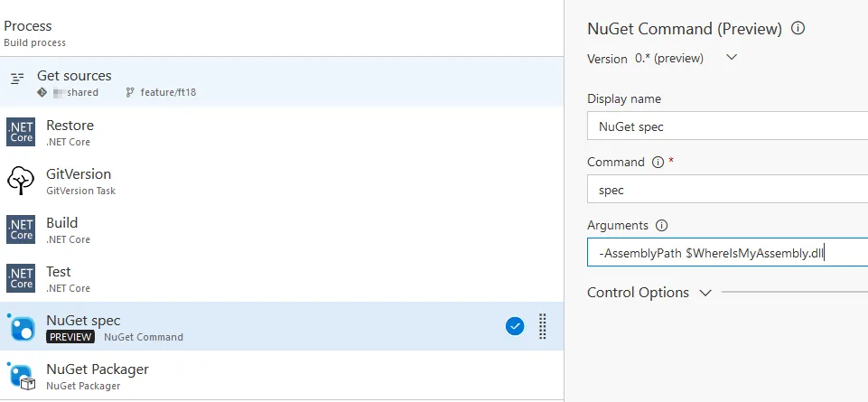
Task: Expand the Control Options section
Action: [x=705, y=293]
